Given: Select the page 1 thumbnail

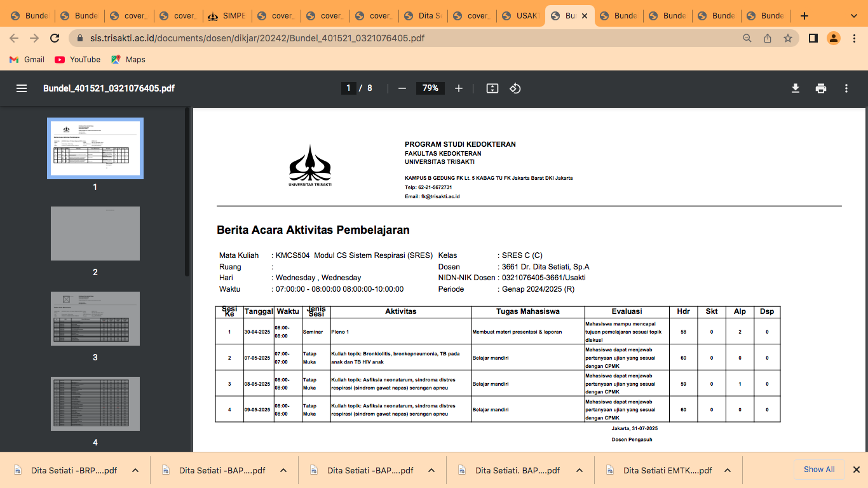Looking at the screenshot, I should pos(95,148).
